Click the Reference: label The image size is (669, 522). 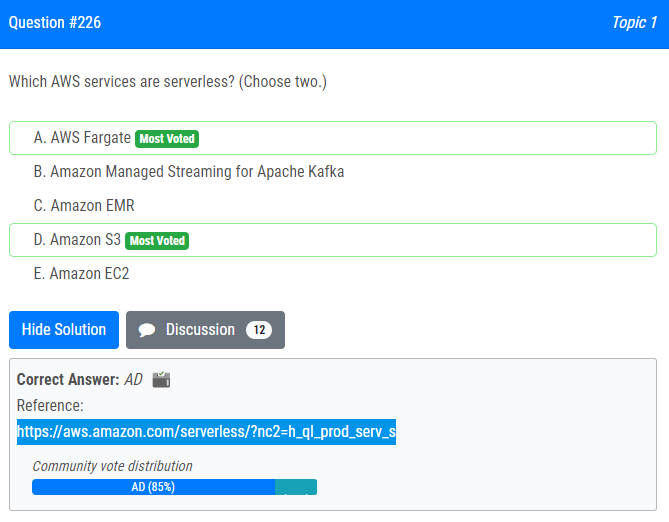[x=50, y=405]
